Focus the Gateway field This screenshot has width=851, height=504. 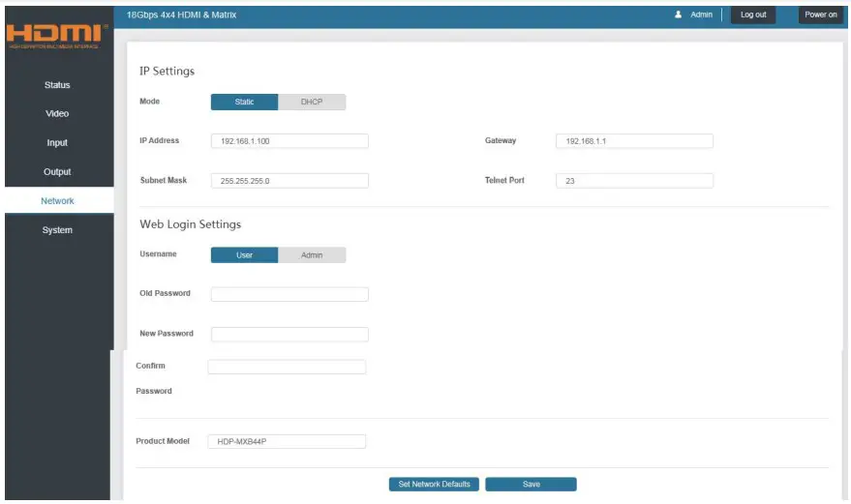pyautogui.click(x=634, y=141)
